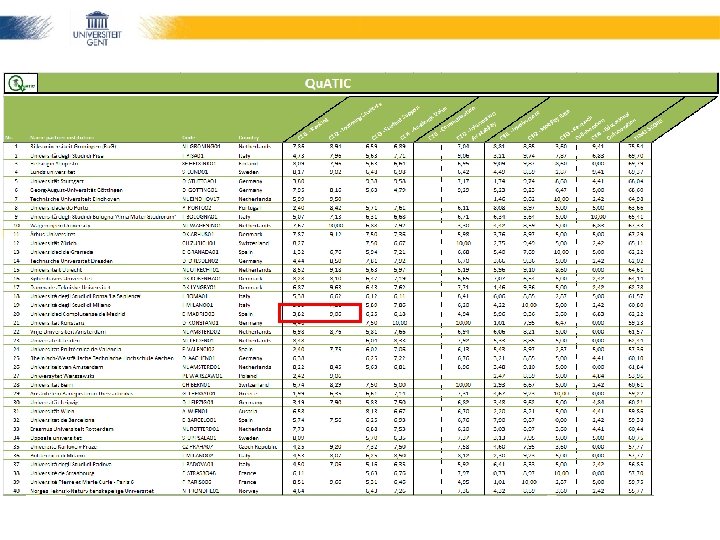Select Università degli Studi di Padova name
Screen dimensions: 720x540
(x=70, y=465)
